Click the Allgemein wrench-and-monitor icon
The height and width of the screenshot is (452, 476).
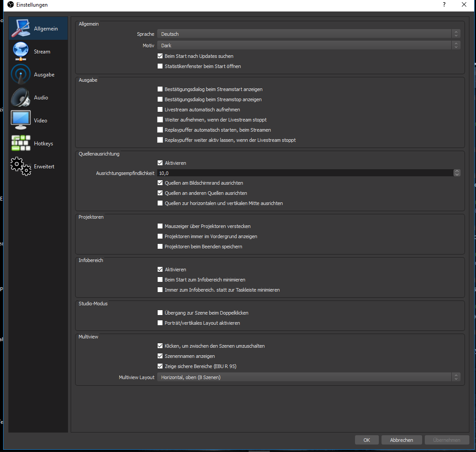tap(21, 28)
